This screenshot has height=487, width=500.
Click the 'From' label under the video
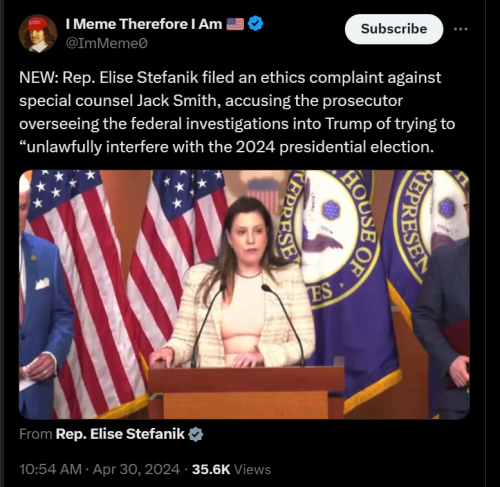[x=36, y=434]
